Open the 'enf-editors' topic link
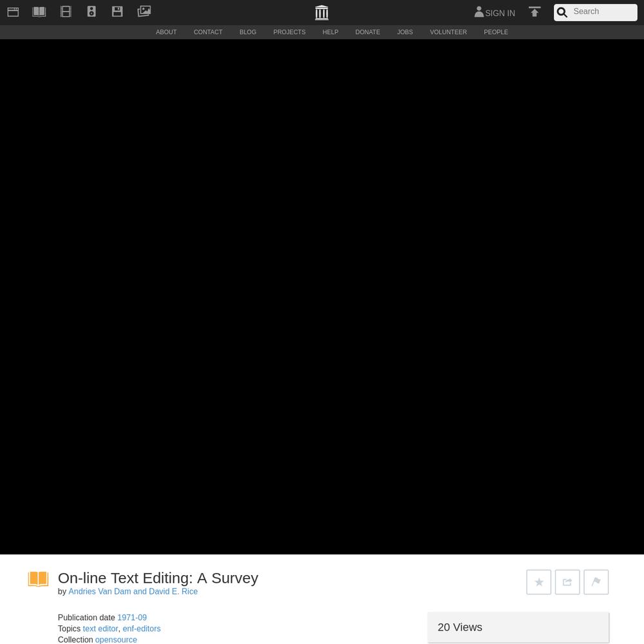Viewport: 644px width, 644px height. click(x=141, y=629)
